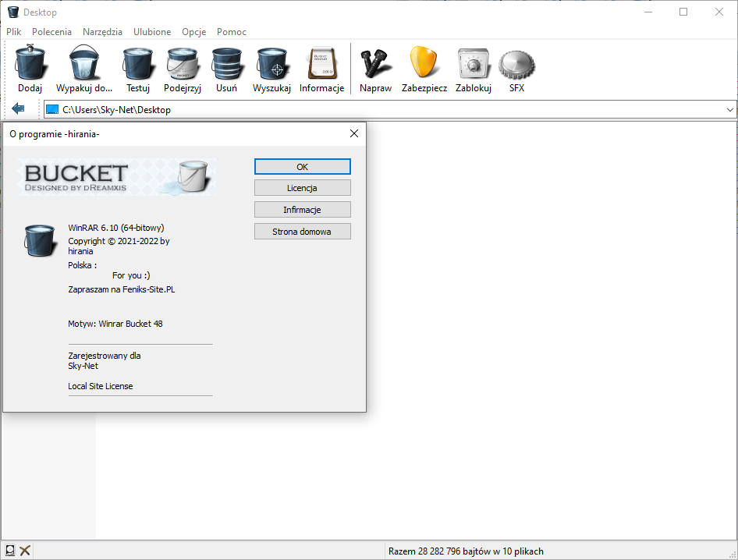Open the Informacje clipboard icon
738x560 pixels.
[322, 62]
